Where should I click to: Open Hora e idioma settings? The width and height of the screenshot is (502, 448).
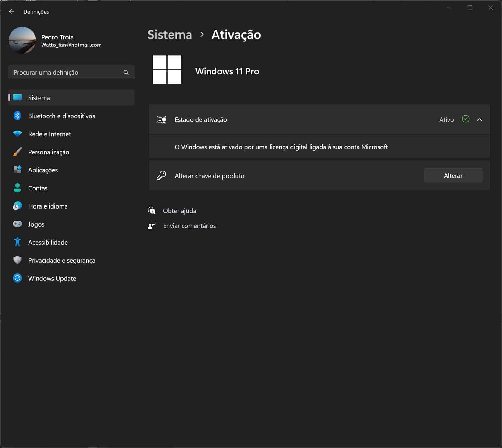click(48, 206)
